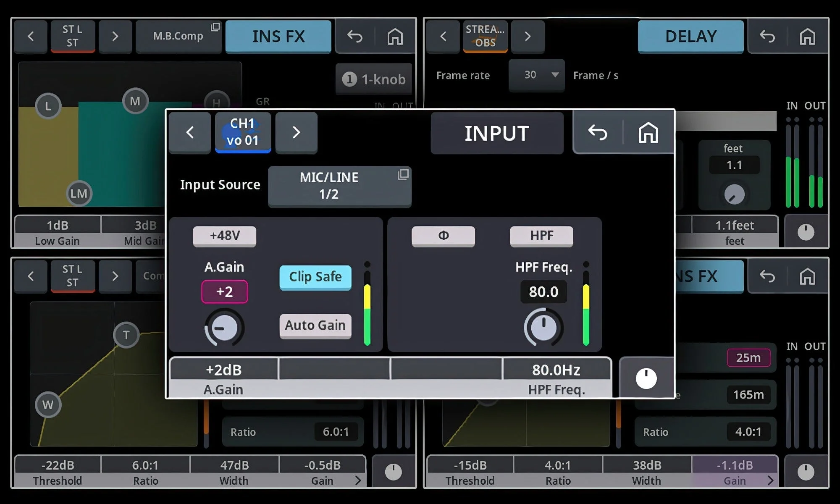Image resolution: width=840 pixels, height=504 pixels.
Task: Open the M.B.Comp effect type selector
Action: [x=178, y=37]
